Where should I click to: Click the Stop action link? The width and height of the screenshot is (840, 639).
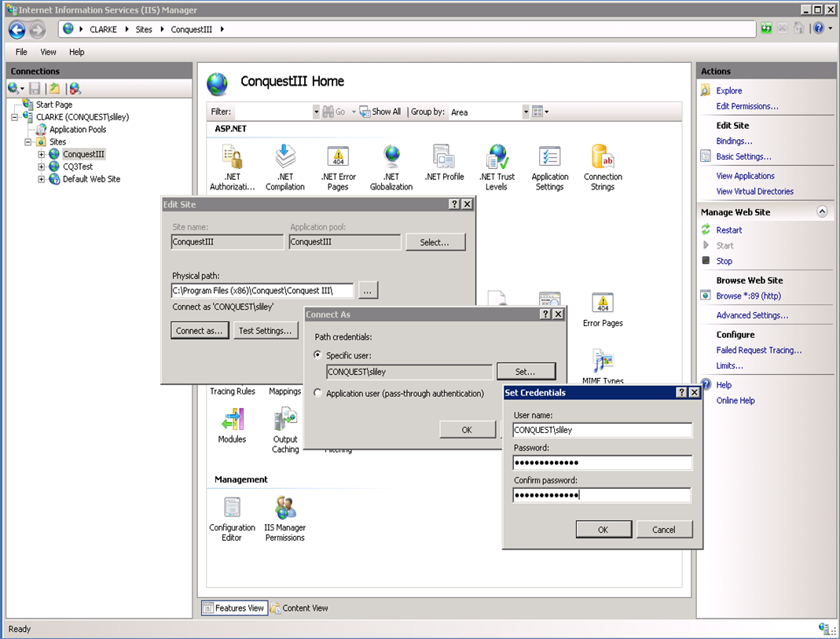pos(724,261)
